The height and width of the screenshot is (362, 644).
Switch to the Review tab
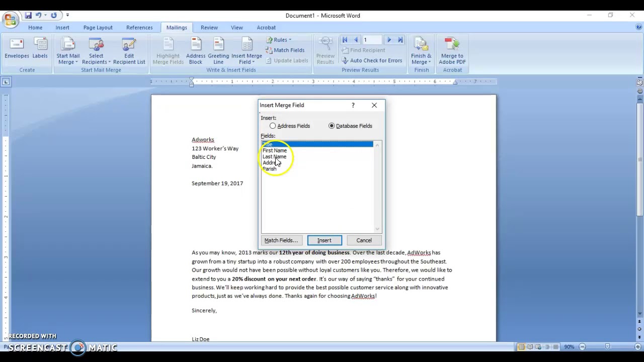coord(209,28)
